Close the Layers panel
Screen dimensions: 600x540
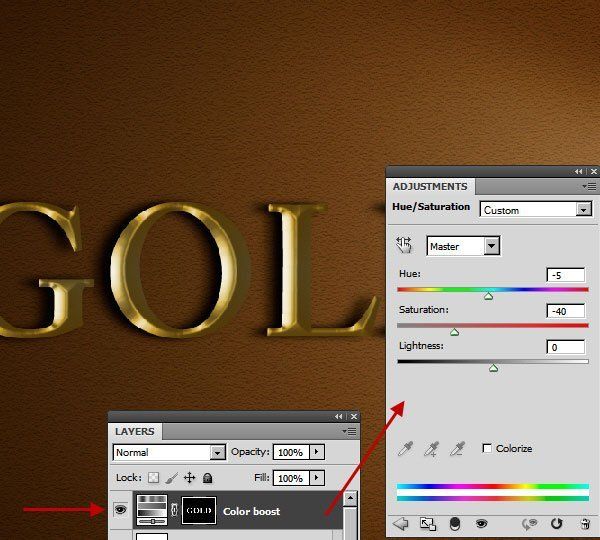354,416
